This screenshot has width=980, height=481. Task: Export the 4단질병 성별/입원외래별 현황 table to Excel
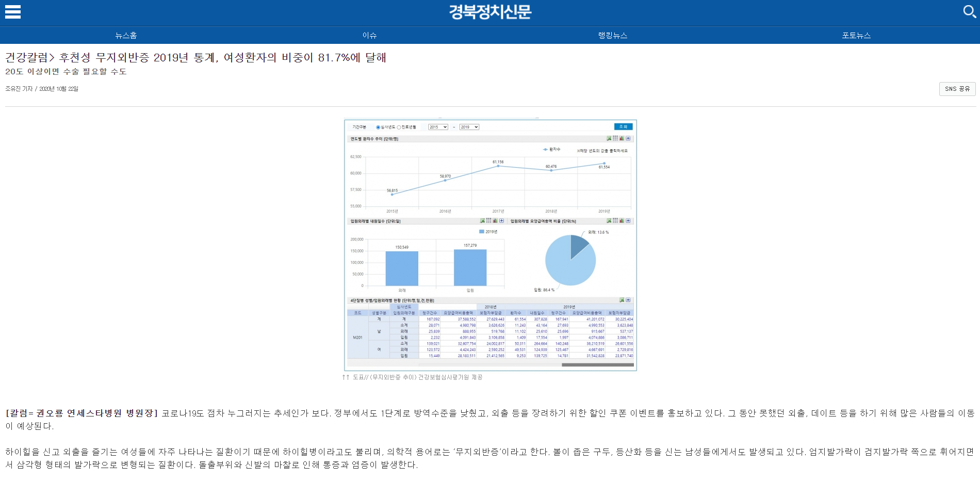point(622,300)
